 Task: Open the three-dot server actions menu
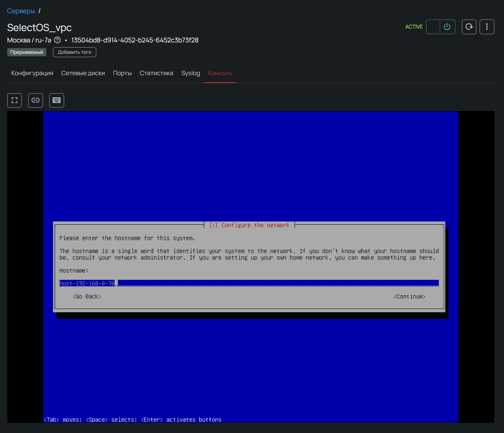(487, 27)
